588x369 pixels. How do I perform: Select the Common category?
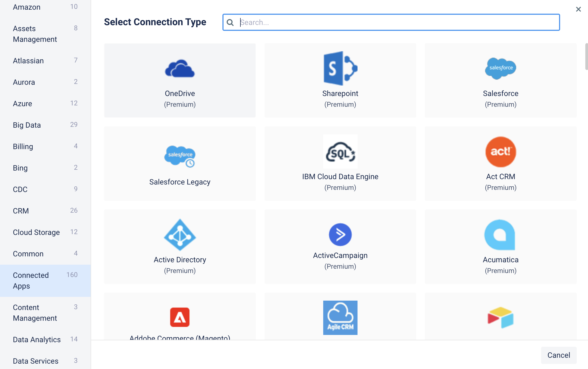45,254
